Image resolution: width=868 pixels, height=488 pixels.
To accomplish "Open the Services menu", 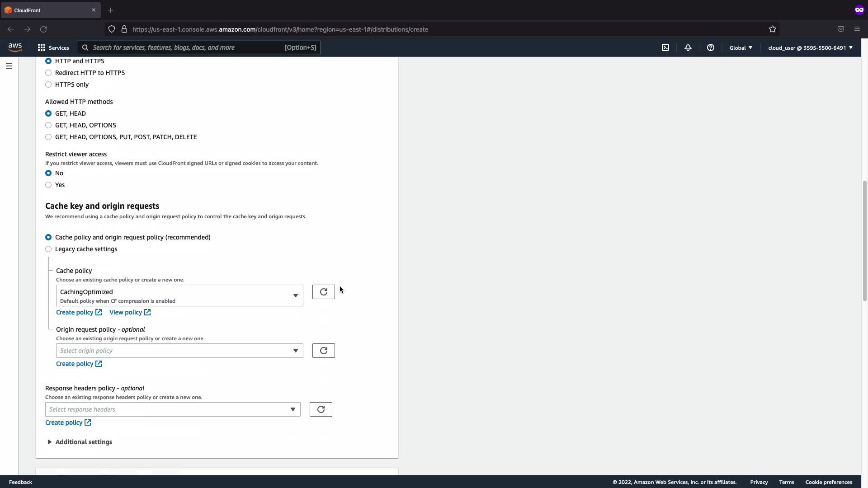I will (x=53, y=47).
